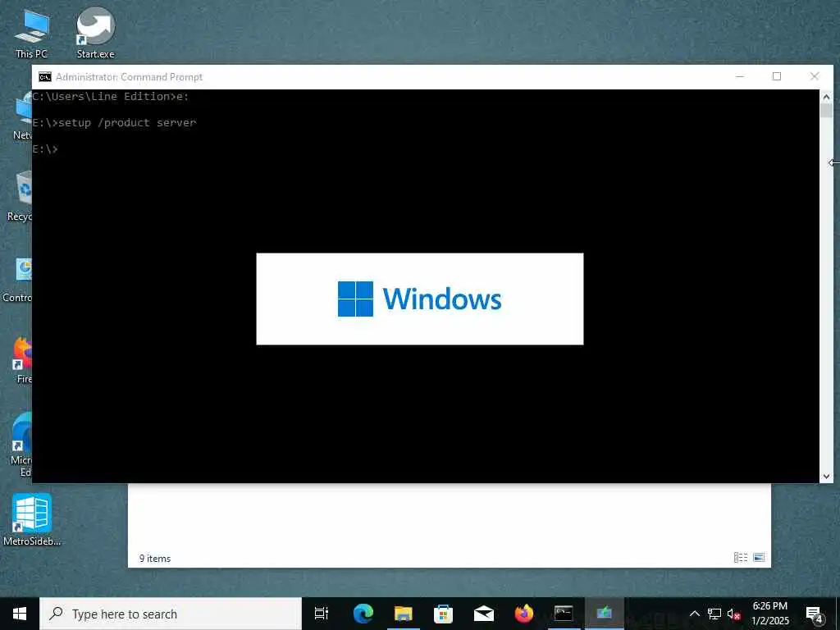The width and height of the screenshot is (840, 630).
Task: Select the Control Panel desktop icon
Action: (x=18, y=279)
